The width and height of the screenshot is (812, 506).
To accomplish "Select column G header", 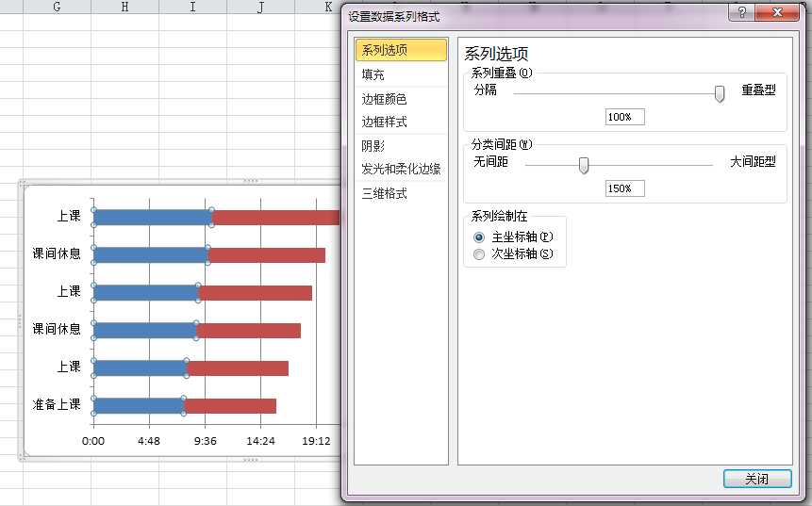I will click(57, 7).
